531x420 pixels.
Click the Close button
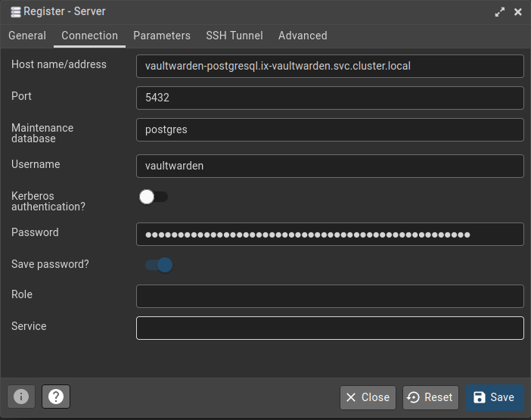click(368, 397)
